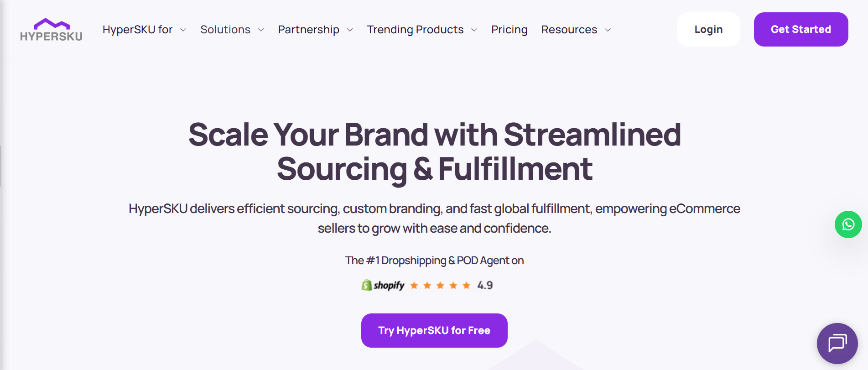Open the live chat bubble icon

pyautogui.click(x=837, y=343)
